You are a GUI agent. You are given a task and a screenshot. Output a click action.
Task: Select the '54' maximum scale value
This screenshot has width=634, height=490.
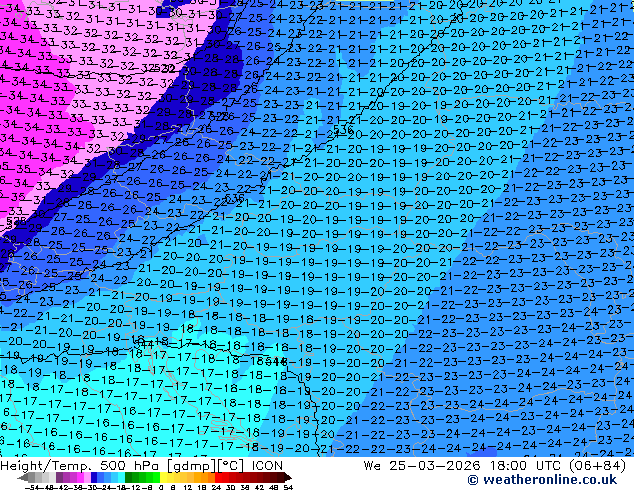[x=288, y=488]
